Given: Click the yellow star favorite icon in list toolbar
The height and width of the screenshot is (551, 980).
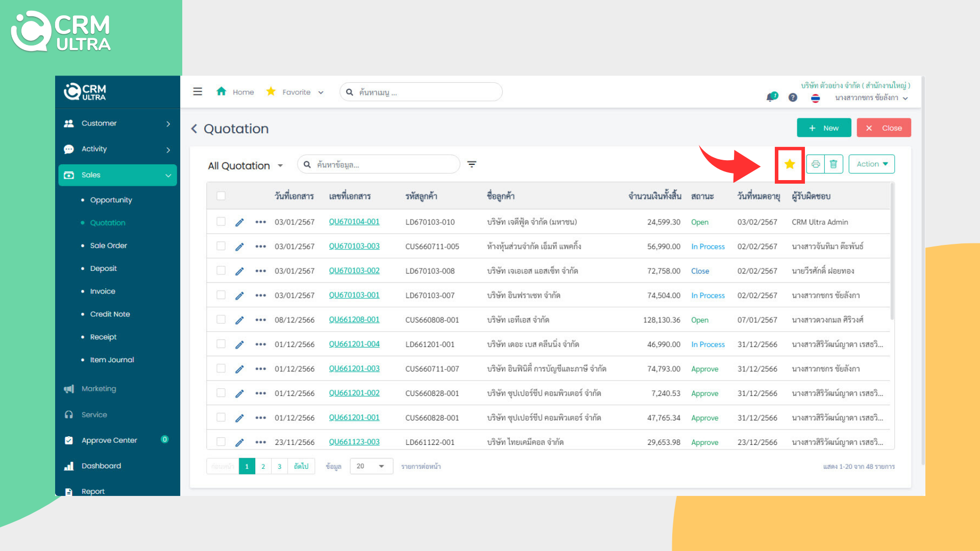Looking at the screenshot, I should [790, 164].
